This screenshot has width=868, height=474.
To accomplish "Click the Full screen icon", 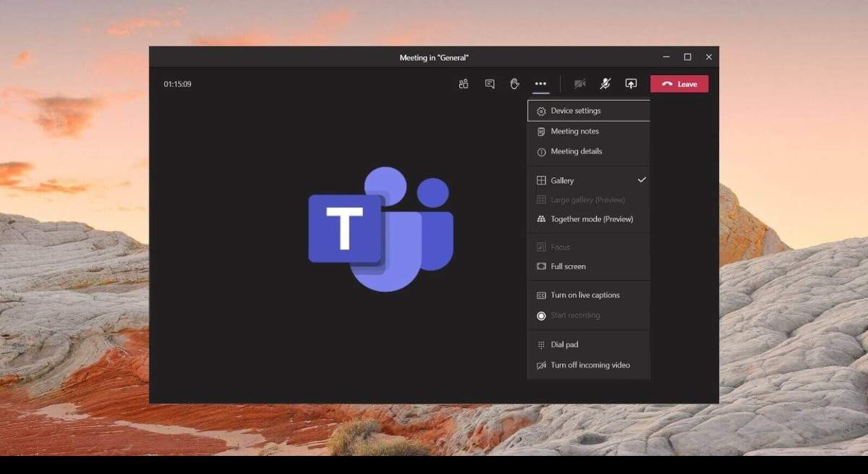I will [541, 266].
